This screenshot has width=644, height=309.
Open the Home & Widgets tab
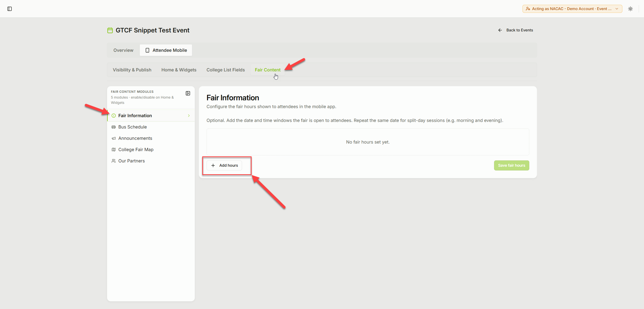pos(179,70)
